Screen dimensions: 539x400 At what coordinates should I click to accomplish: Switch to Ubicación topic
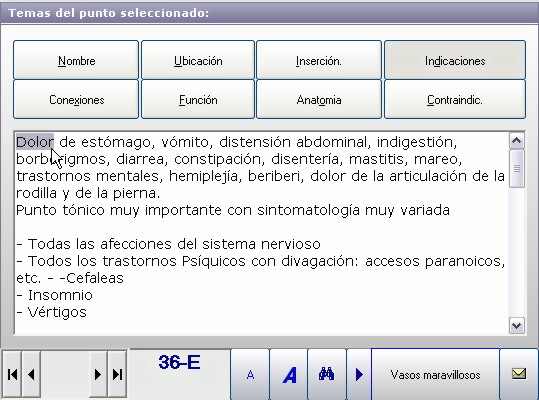(198, 60)
